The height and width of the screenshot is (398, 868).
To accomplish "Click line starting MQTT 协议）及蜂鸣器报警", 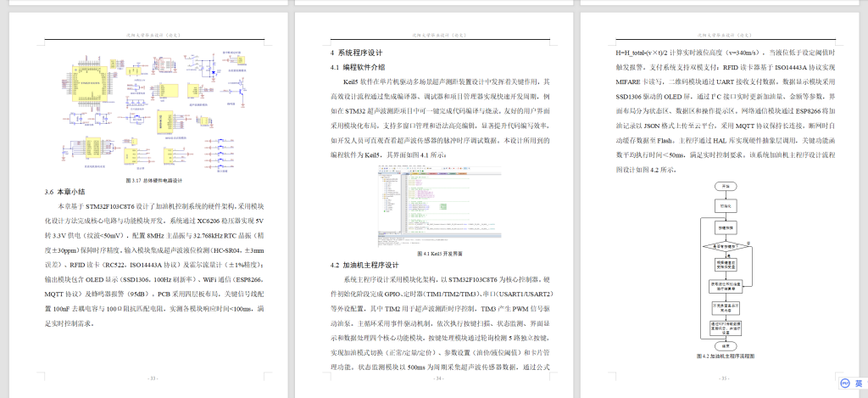I will pyautogui.click(x=154, y=294).
